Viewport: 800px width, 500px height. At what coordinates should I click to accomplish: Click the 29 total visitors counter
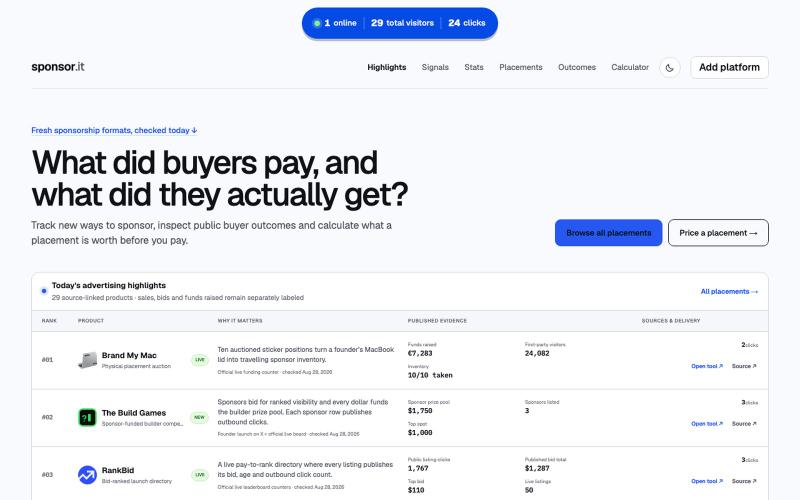click(x=402, y=23)
